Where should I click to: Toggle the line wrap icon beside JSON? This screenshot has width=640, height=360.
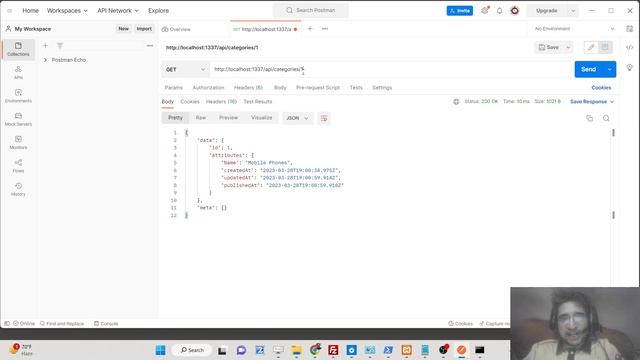[324, 118]
